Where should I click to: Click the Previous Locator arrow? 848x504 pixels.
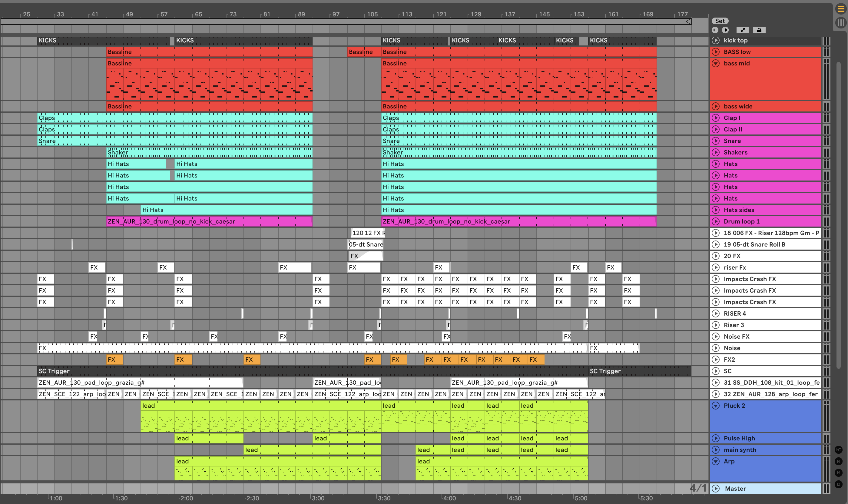(x=715, y=30)
